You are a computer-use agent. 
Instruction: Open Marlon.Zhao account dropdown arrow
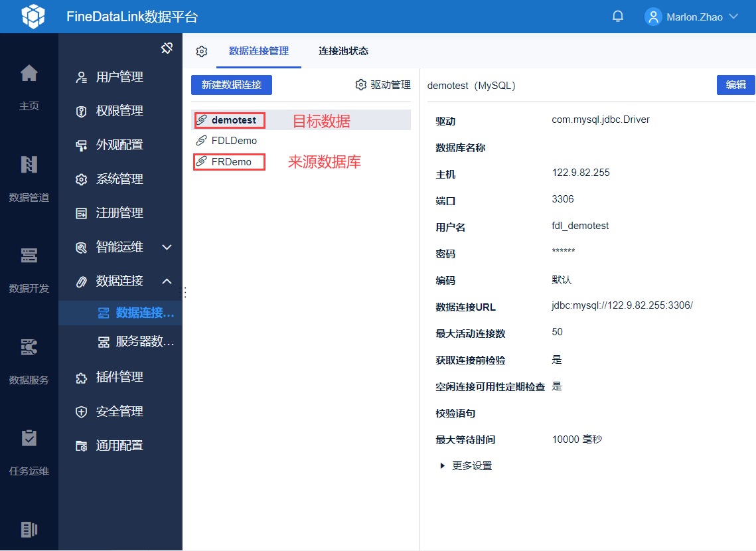pyautogui.click(x=734, y=17)
